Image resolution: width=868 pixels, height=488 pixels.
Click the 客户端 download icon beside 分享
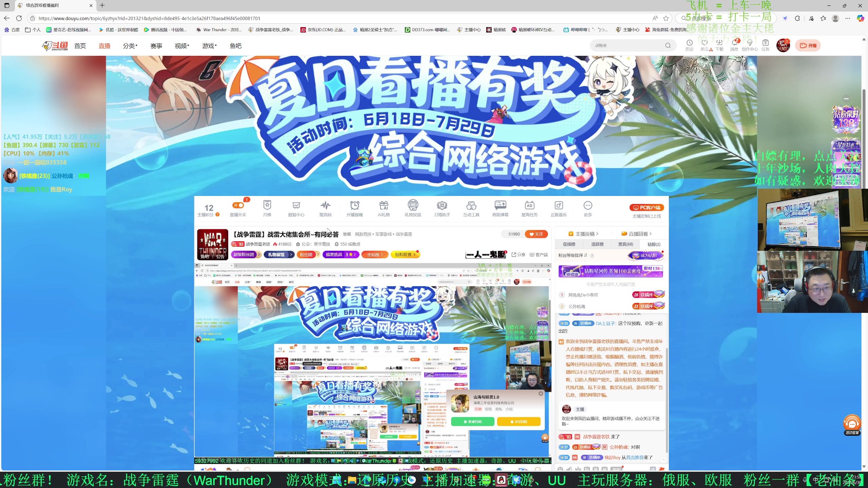(539, 255)
